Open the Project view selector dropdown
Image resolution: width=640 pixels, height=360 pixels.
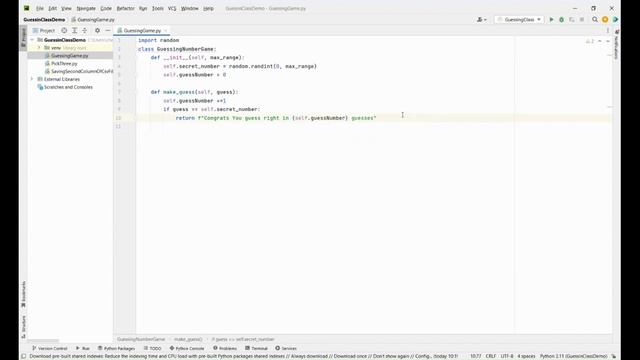point(44,31)
